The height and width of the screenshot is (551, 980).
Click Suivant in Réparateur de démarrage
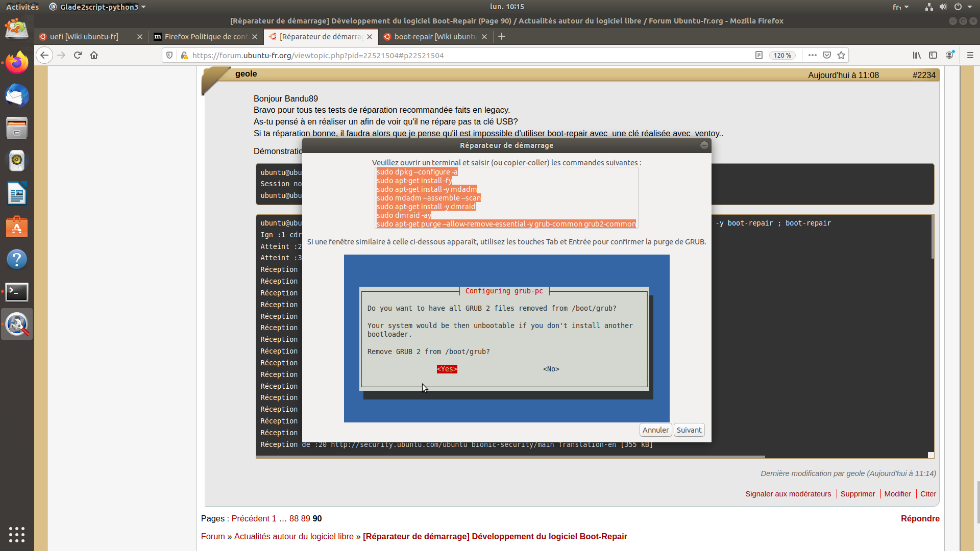click(x=689, y=430)
